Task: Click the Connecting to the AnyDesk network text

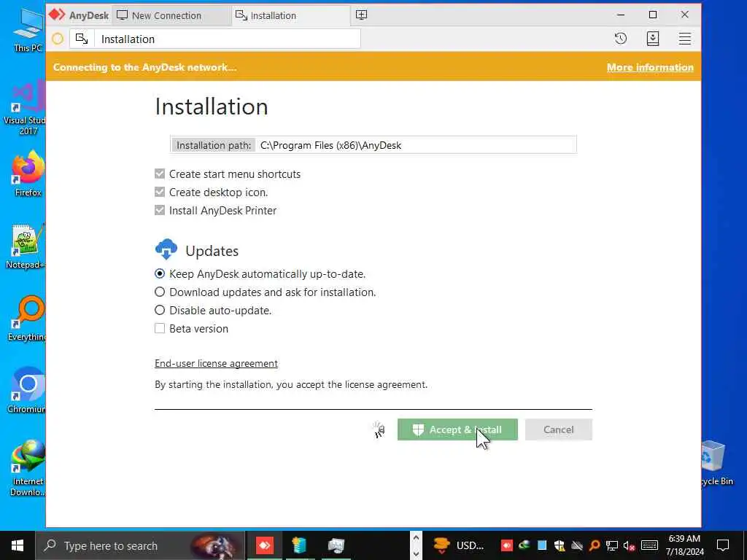Action: (145, 67)
